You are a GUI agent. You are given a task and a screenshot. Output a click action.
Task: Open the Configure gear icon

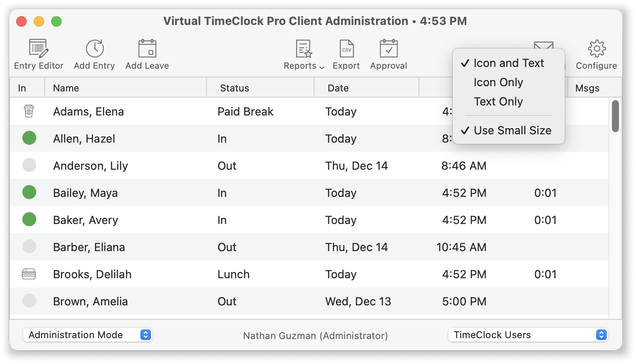[x=597, y=49]
